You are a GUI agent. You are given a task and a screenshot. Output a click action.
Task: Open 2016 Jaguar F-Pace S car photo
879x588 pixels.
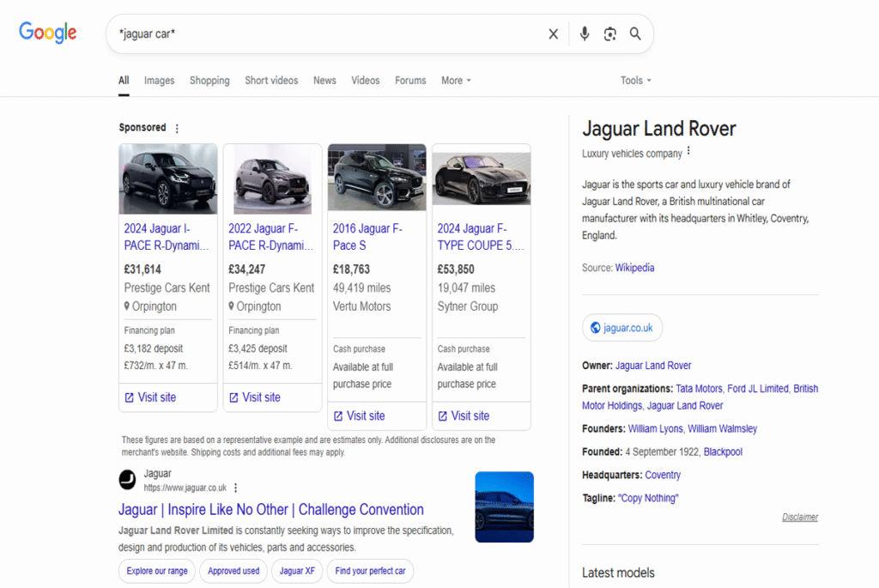(377, 177)
